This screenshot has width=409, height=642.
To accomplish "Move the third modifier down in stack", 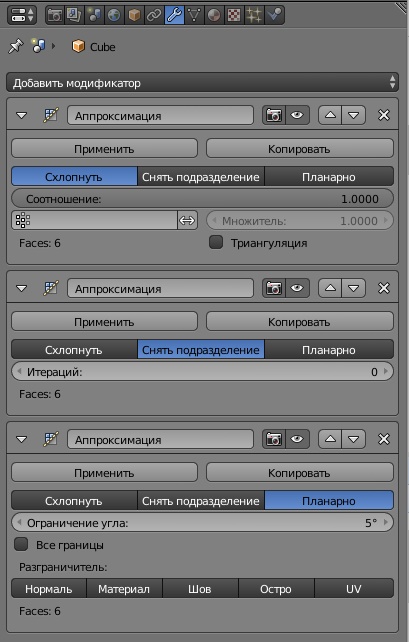I will click(354, 439).
